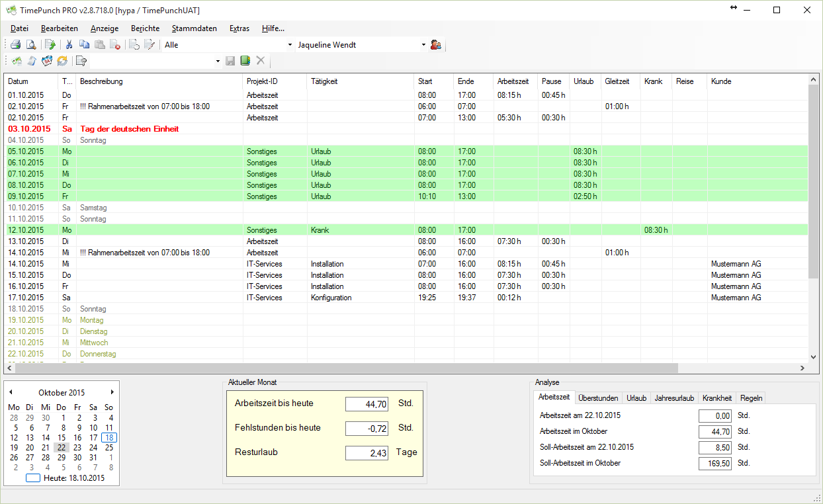This screenshot has height=504, width=823.
Task: Select day 25 in the Oktober calendar
Action: coord(108,447)
